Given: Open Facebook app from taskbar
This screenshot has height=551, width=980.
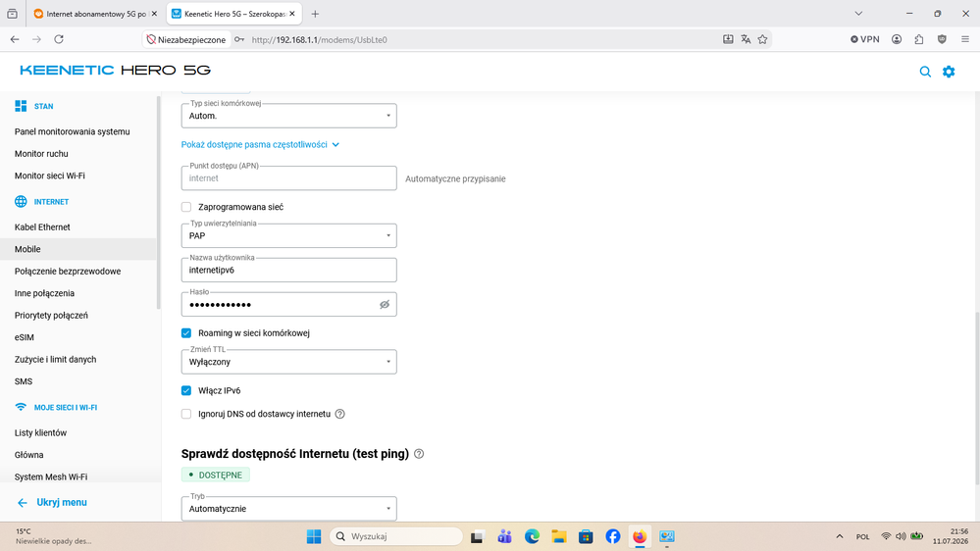Looking at the screenshot, I should tap(612, 536).
